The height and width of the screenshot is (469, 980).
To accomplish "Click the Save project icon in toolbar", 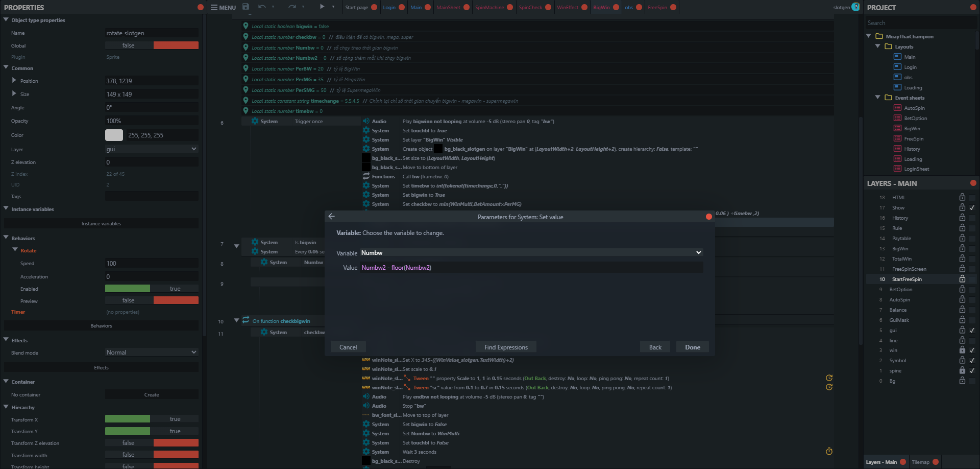I will 246,7.
